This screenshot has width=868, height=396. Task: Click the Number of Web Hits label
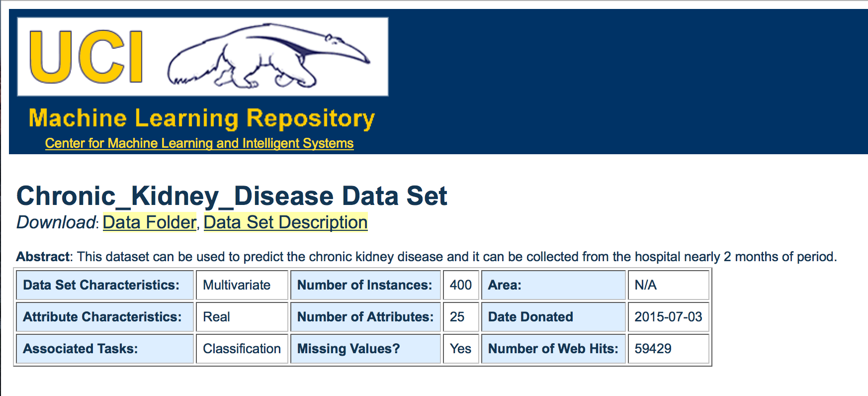553,349
